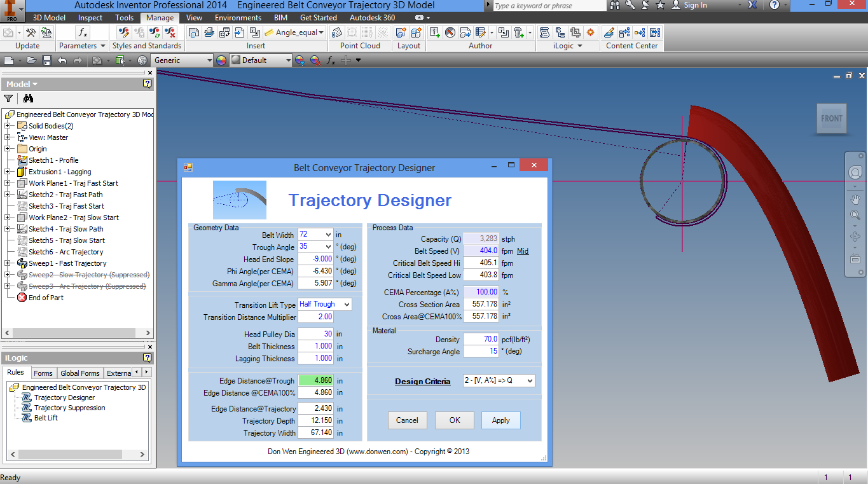The image size is (868, 484).
Task: Click the Help question mark icon
Action: (775, 5)
